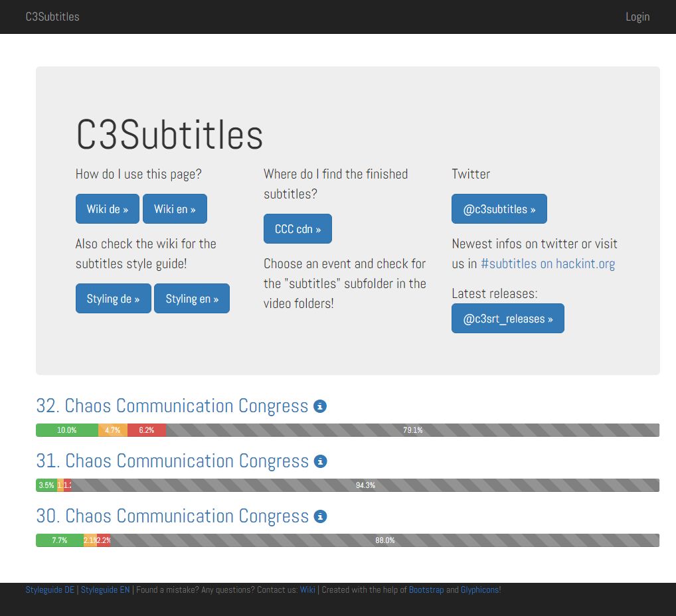Open info icon for 32. Chaos Communication Congress

pos(320,406)
